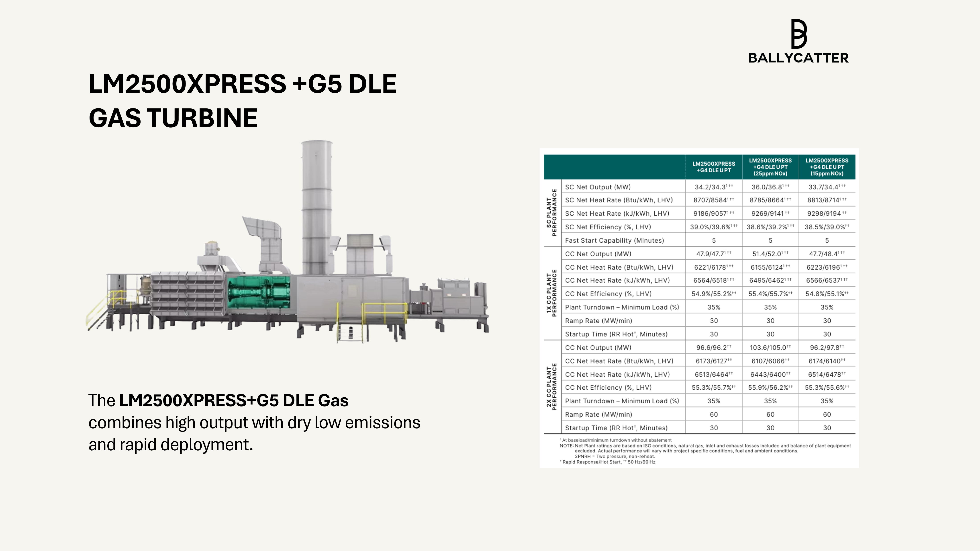Click the 'SC Net Heat Rate (kJ/kWh, LHV)' row label
The width and height of the screenshot is (980, 551).
(x=617, y=213)
